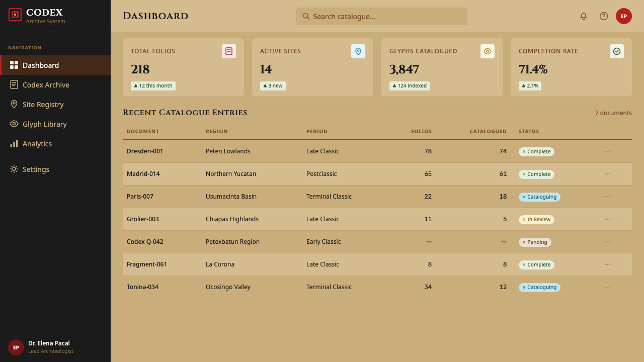Click the Early Classic period cell
This screenshot has height=362, width=644.
(324, 241)
